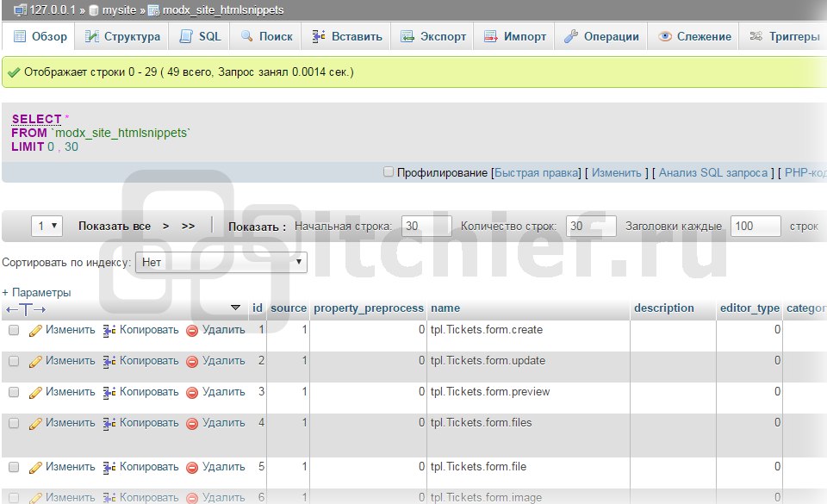Sort by the name column header

[445, 308]
